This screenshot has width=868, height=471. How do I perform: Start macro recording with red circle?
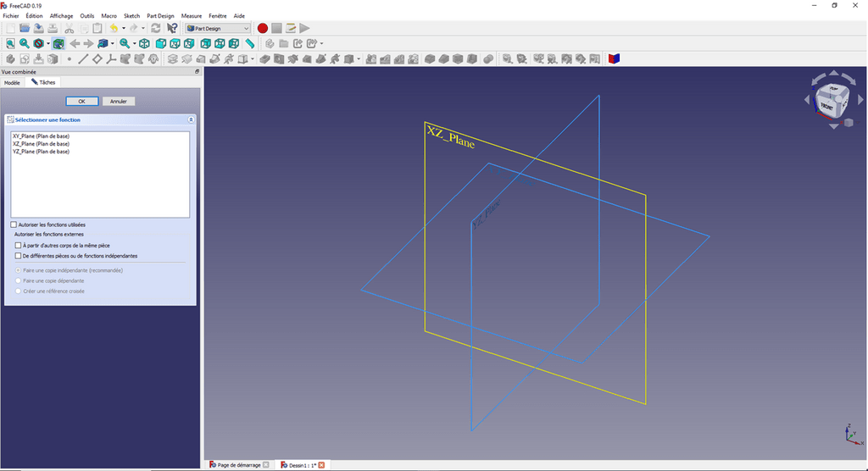263,28
